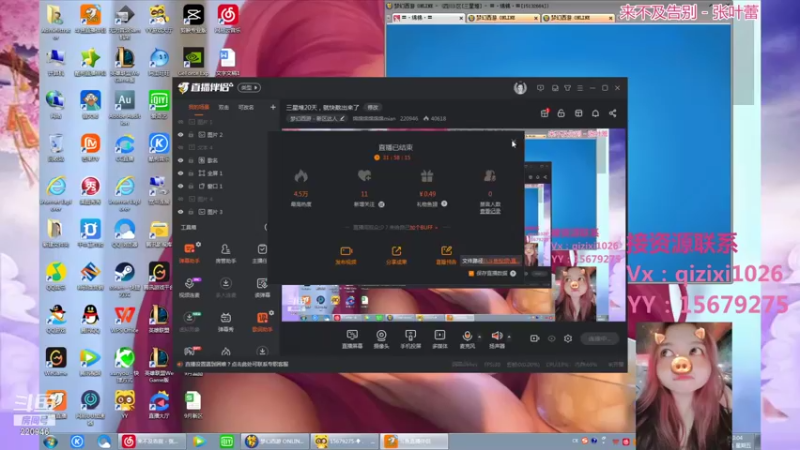Open the 房管助手 tool icon
The image size is (800, 450).
click(x=225, y=253)
